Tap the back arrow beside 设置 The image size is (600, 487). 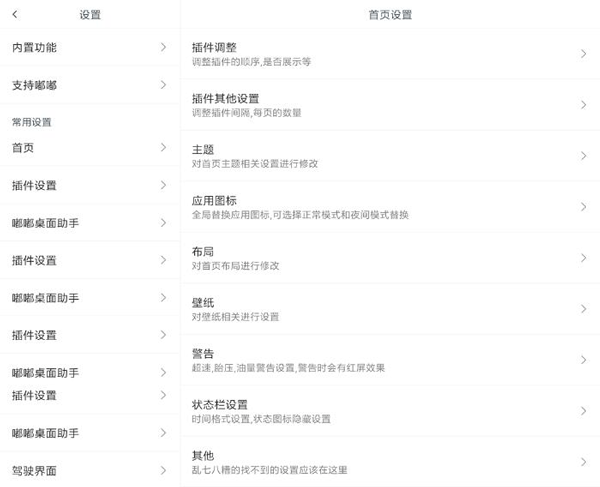pos(14,14)
